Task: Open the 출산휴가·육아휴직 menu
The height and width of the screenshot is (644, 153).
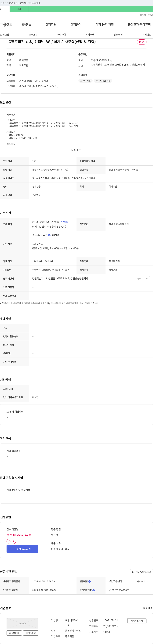Action: coord(139,25)
